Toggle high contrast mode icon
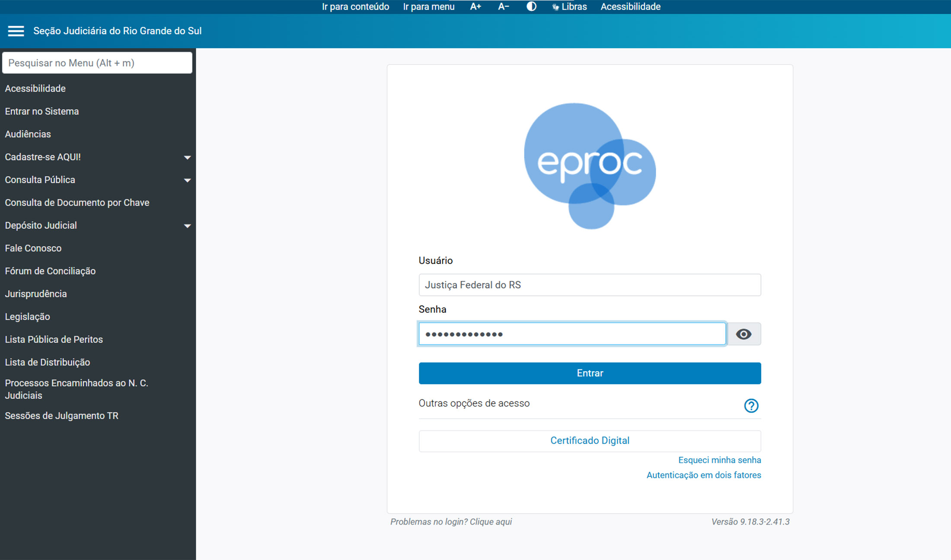This screenshot has width=951, height=560. pos(531,6)
